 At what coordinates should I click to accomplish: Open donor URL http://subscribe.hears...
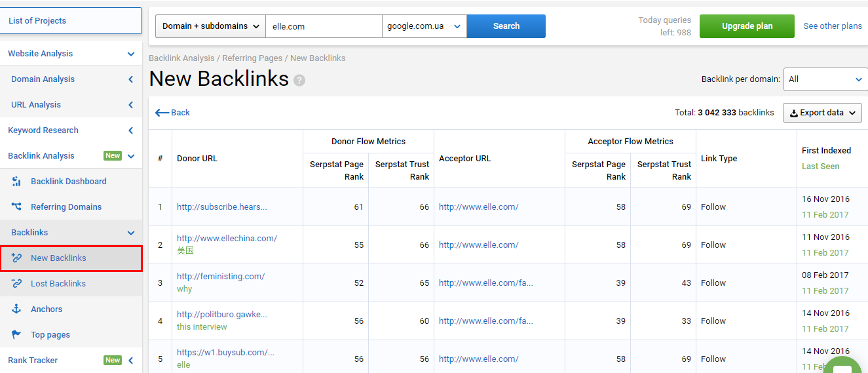222,207
